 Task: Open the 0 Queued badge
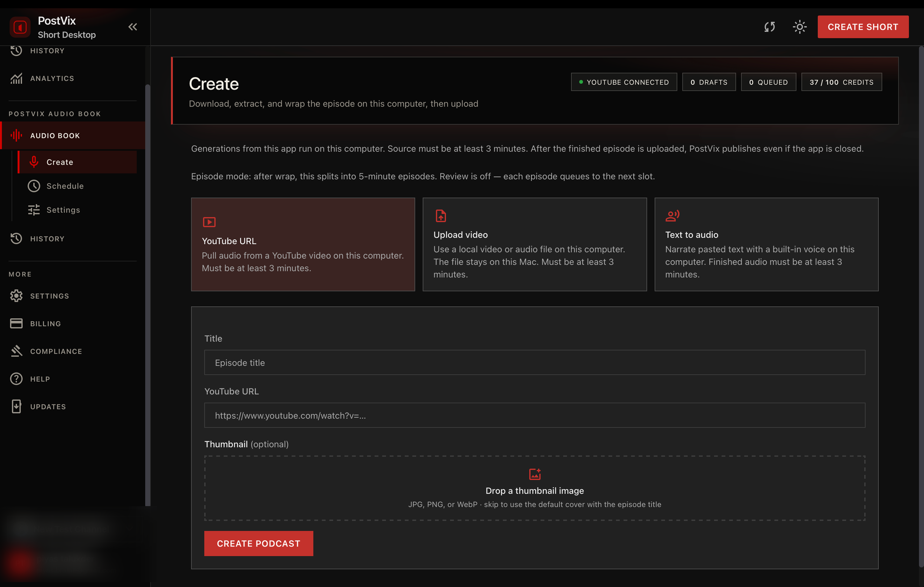coord(769,82)
